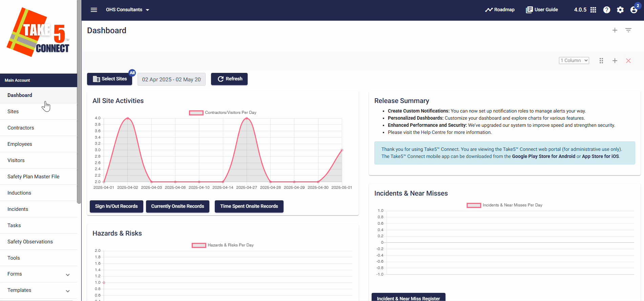Expand the Templates sidebar section
The width and height of the screenshot is (644, 301).
click(x=39, y=290)
